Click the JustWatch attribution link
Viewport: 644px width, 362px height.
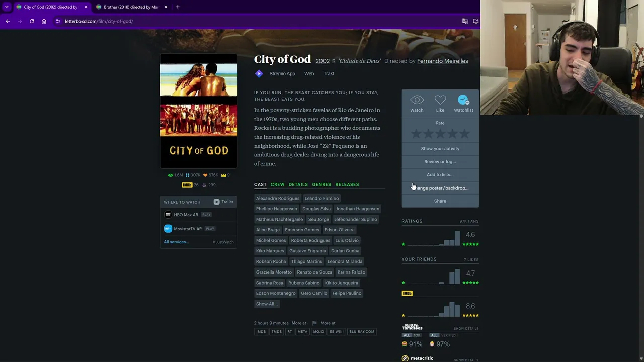pos(223,242)
